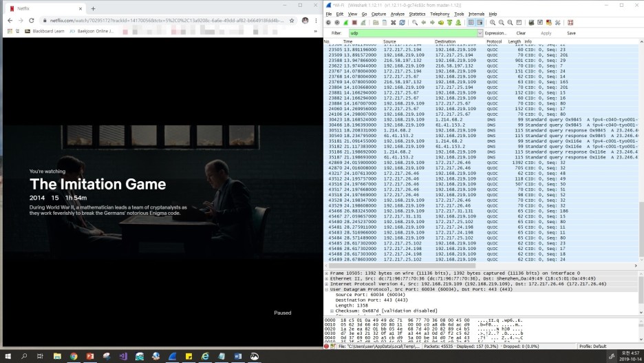The height and width of the screenshot is (363, 644).
Task: Go to the first packet in Wireshark
Action: [x=449, y=23]
